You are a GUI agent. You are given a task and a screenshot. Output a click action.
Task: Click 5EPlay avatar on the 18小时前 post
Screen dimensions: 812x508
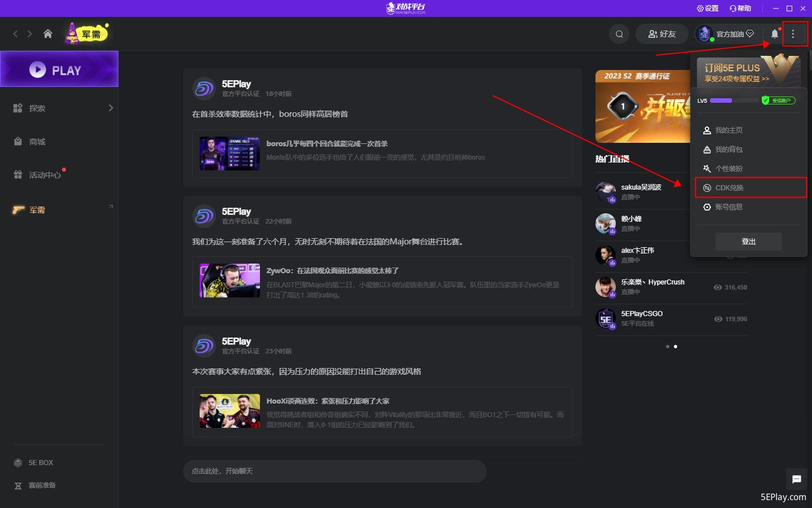(204, 89)
